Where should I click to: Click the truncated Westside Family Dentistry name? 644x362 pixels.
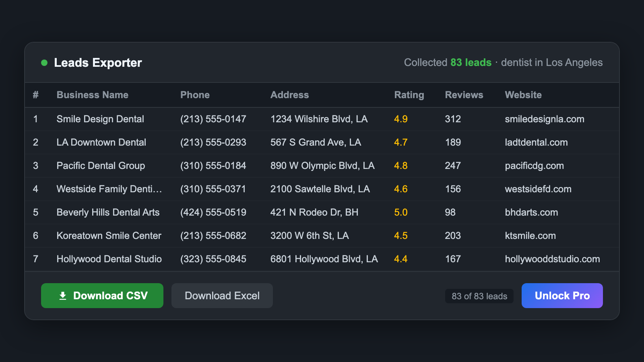click(109, 189)
